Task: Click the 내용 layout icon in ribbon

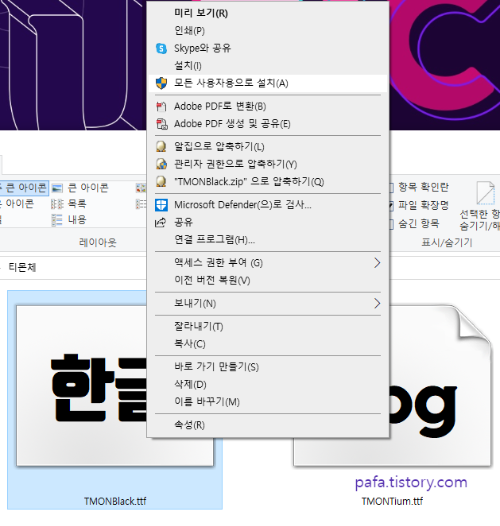Action: 57,220
